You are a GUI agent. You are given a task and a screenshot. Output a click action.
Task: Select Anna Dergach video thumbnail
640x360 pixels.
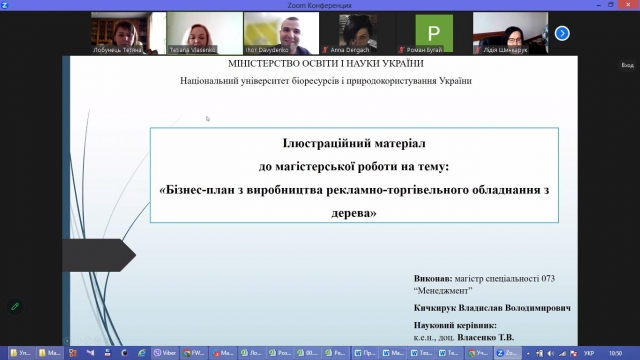click(358, 33)
